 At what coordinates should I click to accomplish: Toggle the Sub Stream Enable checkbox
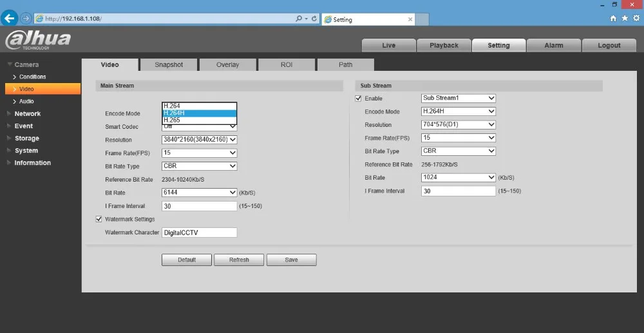click(x=358, y=99)
